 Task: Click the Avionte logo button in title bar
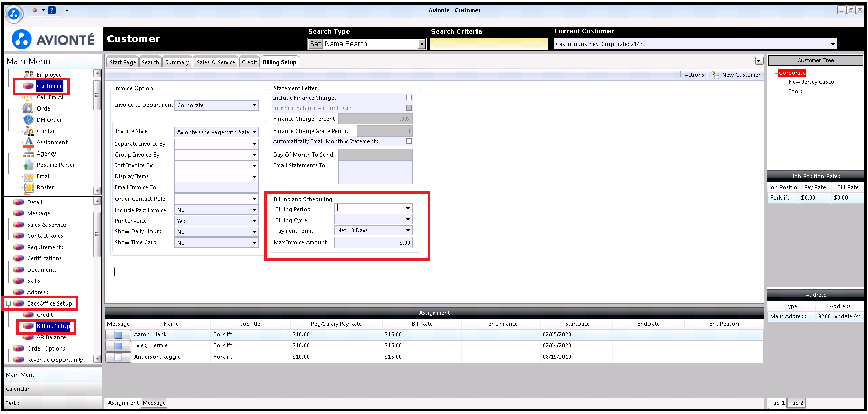pos(14,14)
